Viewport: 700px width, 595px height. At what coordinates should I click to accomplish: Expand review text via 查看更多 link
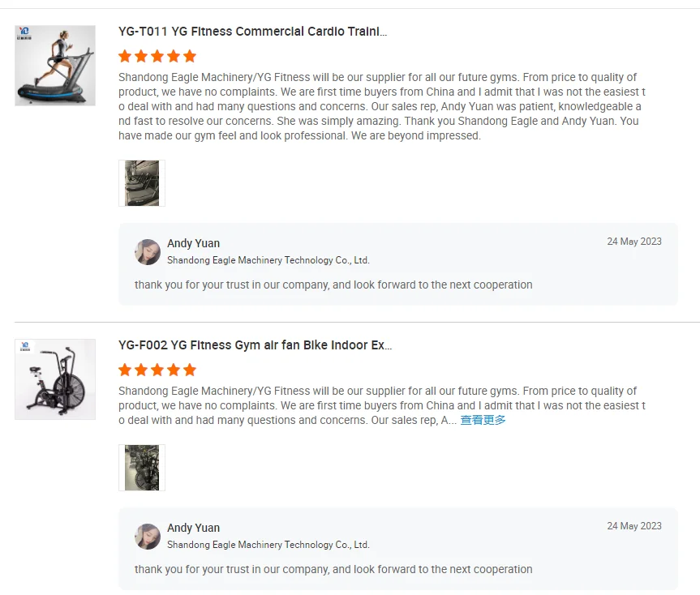483,420
